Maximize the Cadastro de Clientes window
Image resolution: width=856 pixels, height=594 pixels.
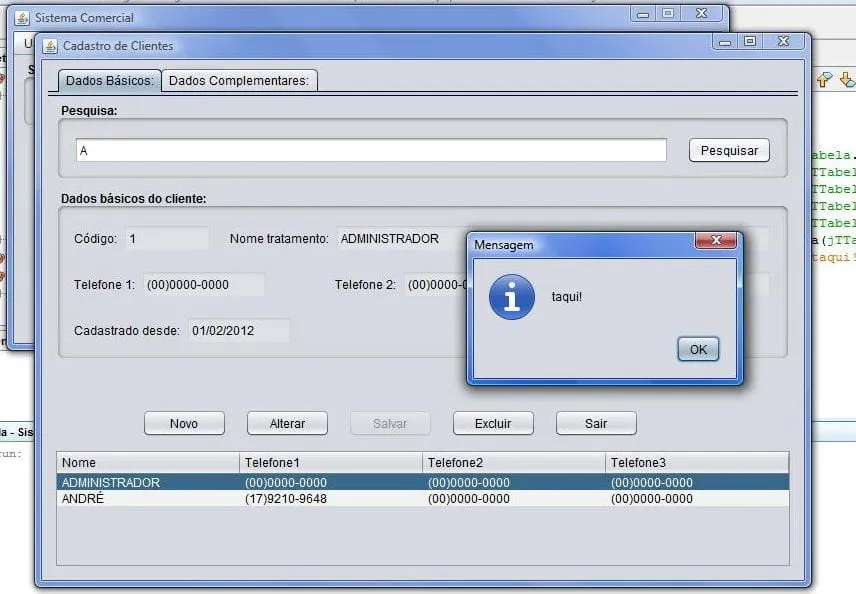tap(750, 41)
